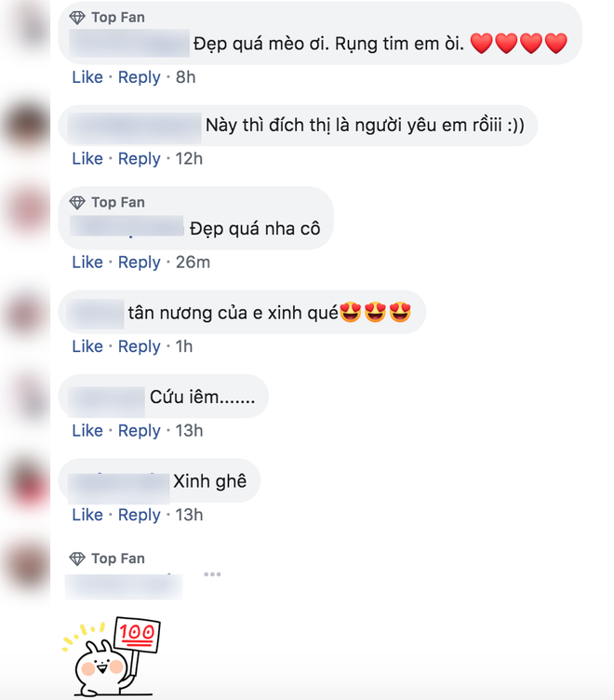
Task: Reply to the 1h-old comment
Action: tap(140, 346)
